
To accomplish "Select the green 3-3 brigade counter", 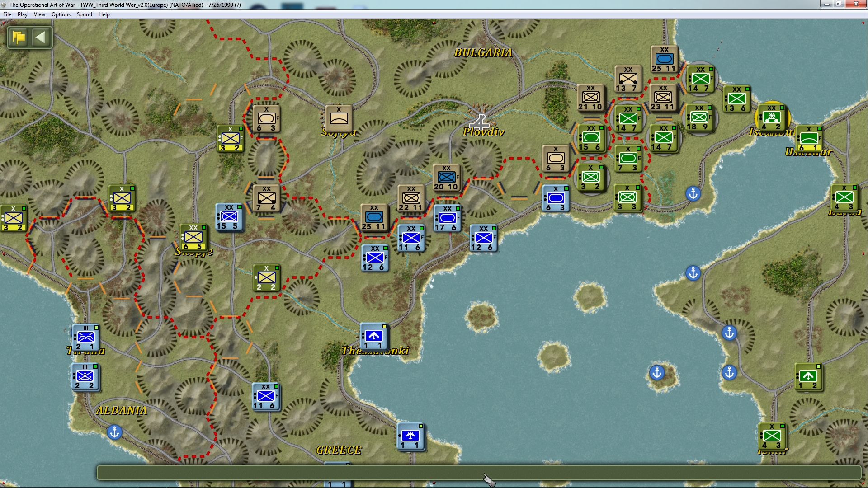I will coord(627,197).
